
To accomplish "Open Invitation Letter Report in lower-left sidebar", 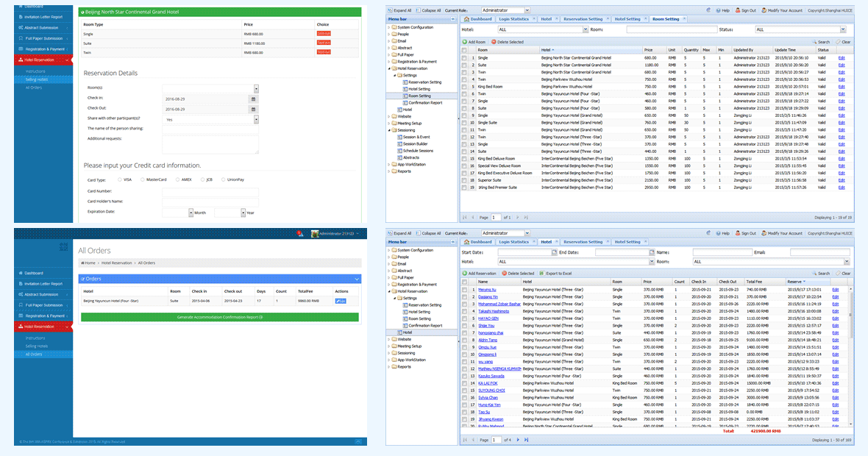I will pyautogui.click(x=43, y=284).
